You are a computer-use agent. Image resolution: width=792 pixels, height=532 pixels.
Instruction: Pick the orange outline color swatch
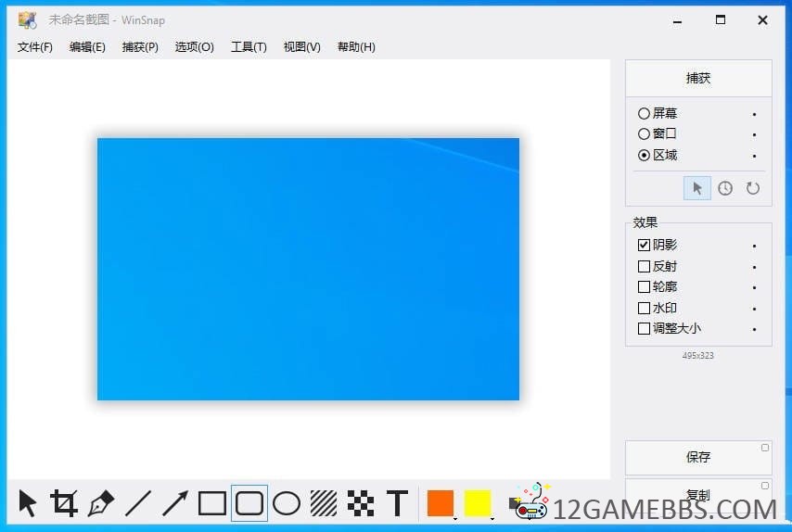point(440,503)
